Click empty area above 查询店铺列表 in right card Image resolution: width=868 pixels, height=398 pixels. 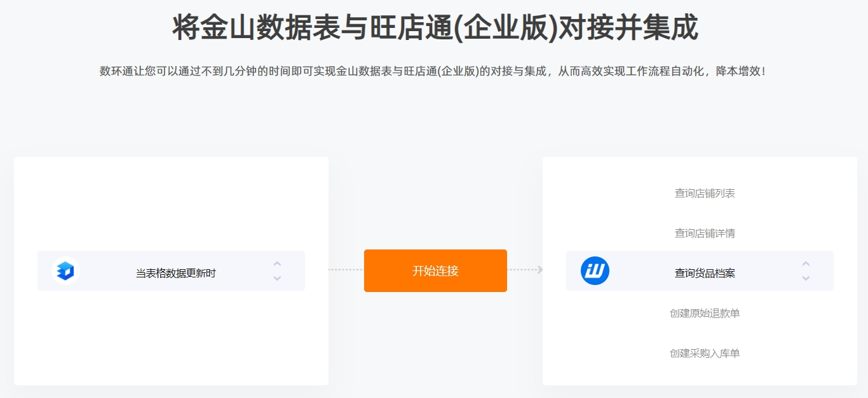click(700, 170)
